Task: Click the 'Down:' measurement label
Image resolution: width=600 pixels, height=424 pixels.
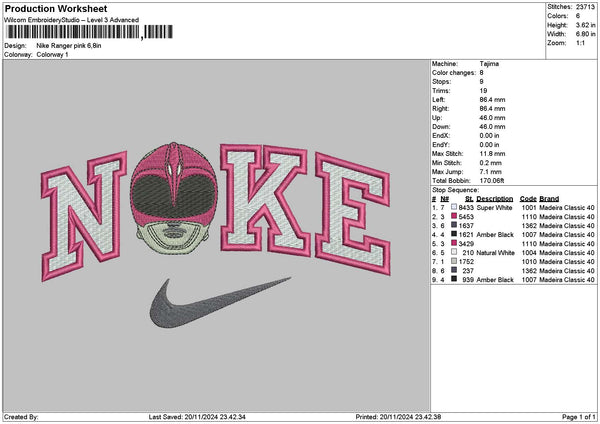Action: click(x=441, y=127)
